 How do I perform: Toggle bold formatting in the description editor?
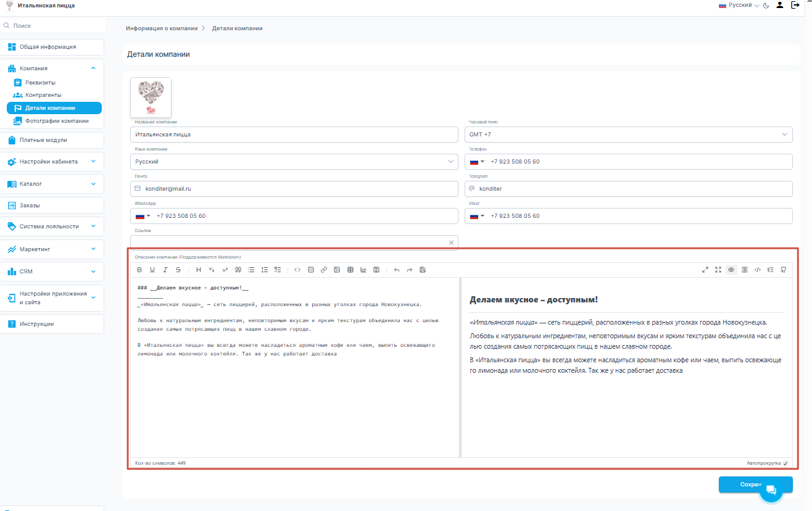point(139,270)
